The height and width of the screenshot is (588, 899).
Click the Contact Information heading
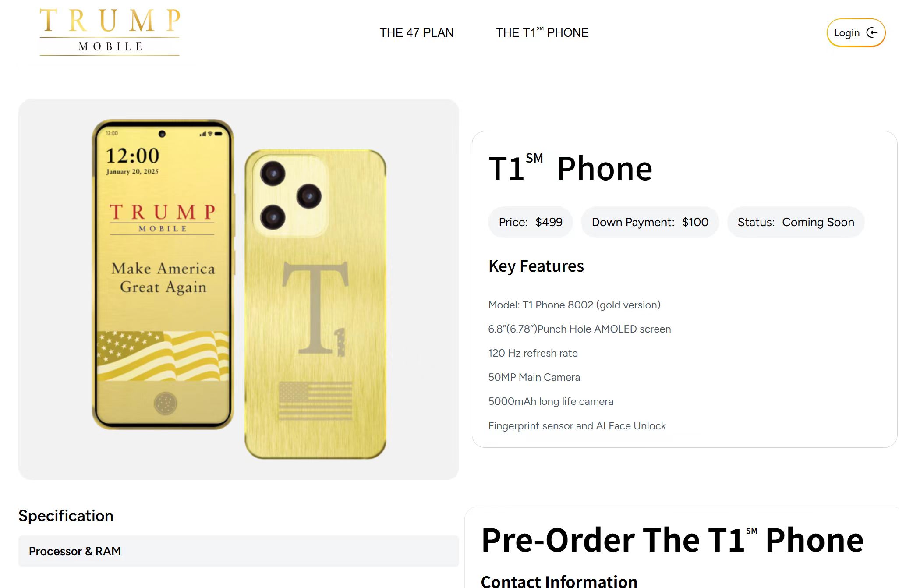pyautogui.click(x=559, y=581)
